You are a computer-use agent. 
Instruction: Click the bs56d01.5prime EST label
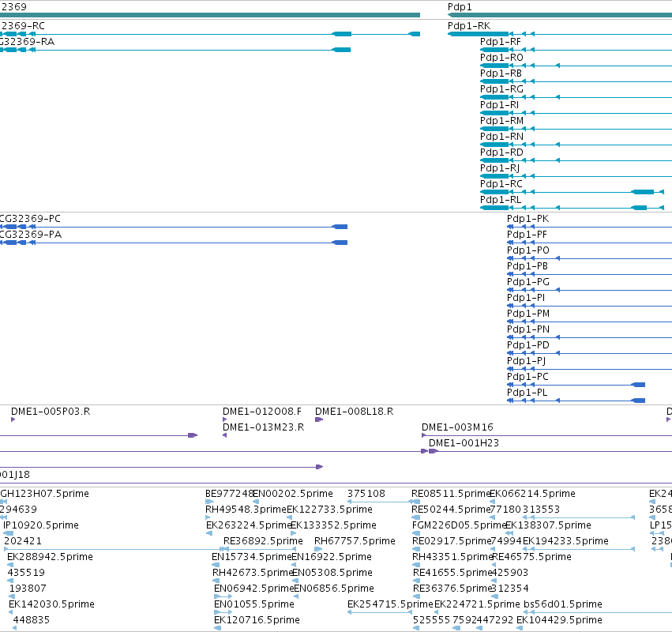point(563,604)
